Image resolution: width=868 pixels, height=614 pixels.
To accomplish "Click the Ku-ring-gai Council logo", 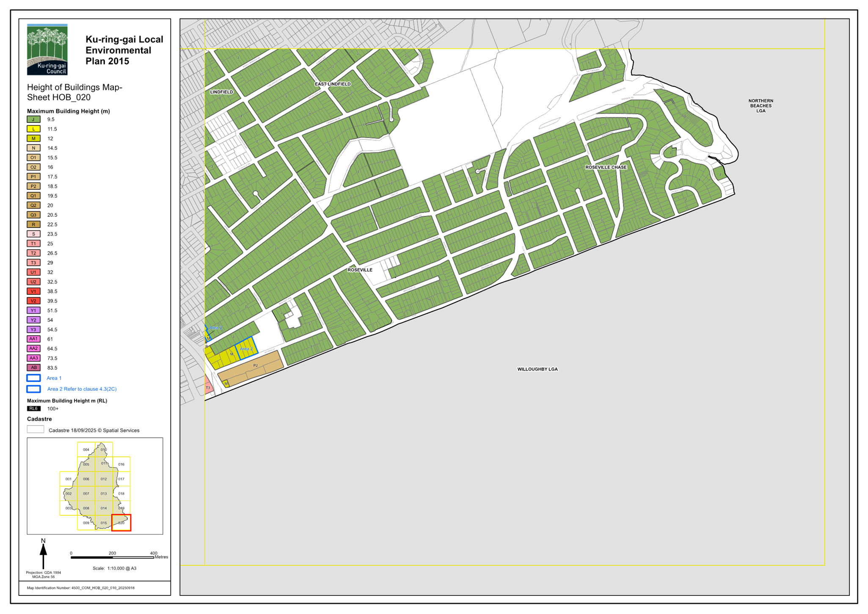I will (x=47, y=49).
